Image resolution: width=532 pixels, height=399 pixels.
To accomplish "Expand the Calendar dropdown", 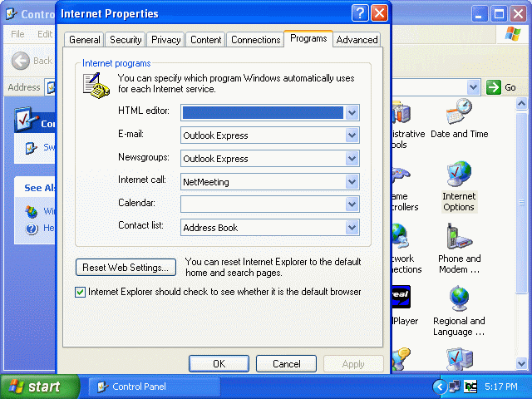I will pyautogui.click(x=352, y=204).
